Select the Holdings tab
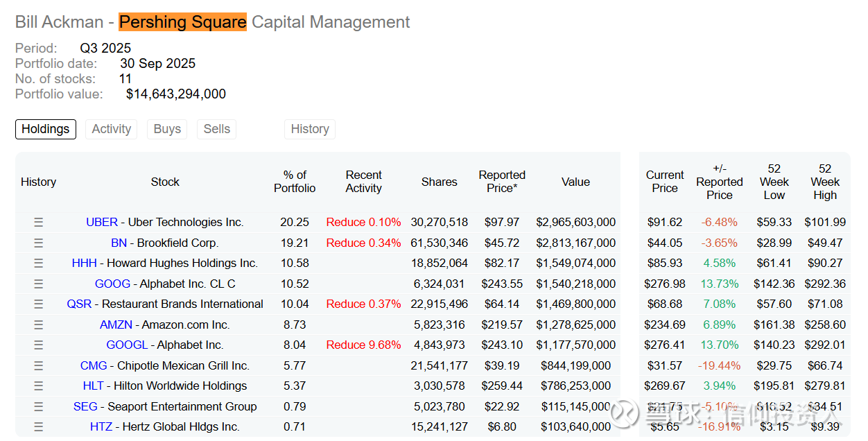 pos(46,129)
